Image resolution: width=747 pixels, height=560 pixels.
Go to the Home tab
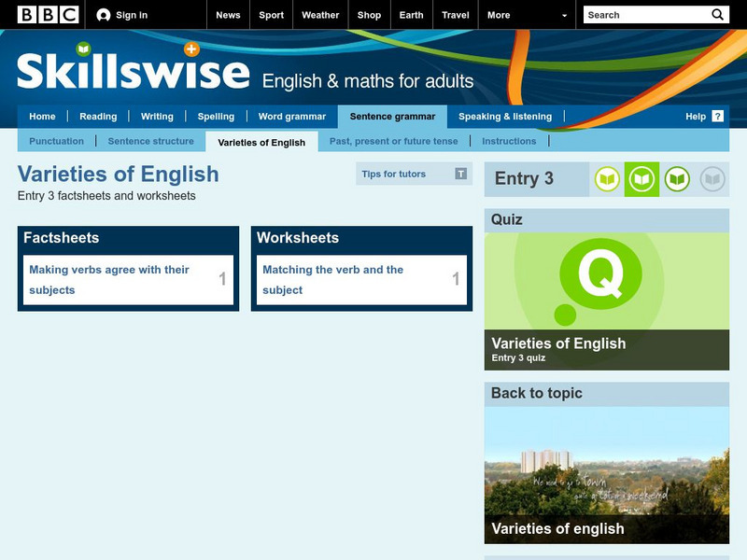pos(42,117)
